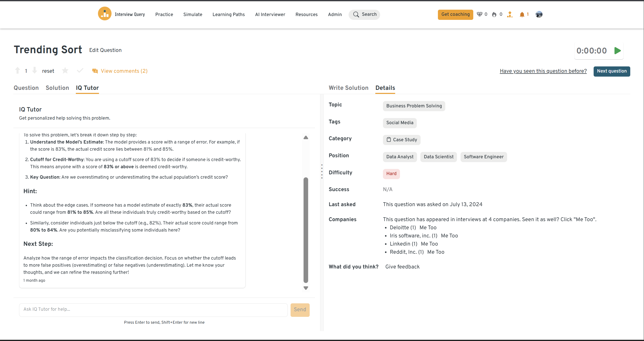The image size is (644, 341).
Task: Switch to Write Solution tab
Action: tap(348, 88)
